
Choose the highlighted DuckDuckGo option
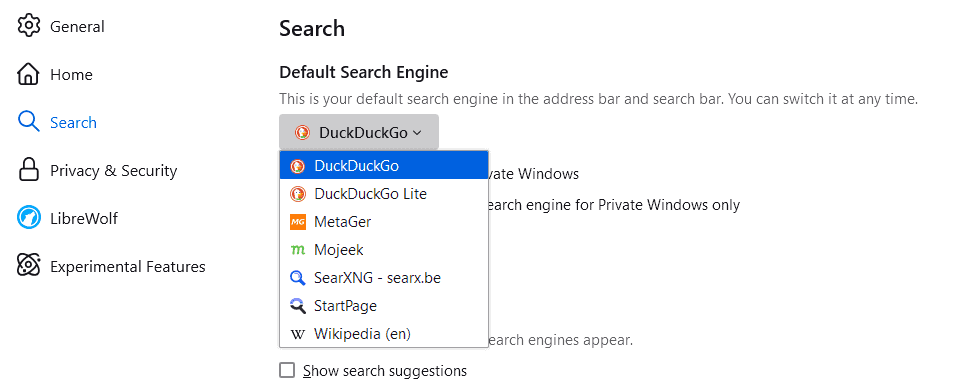coord(384,165)
